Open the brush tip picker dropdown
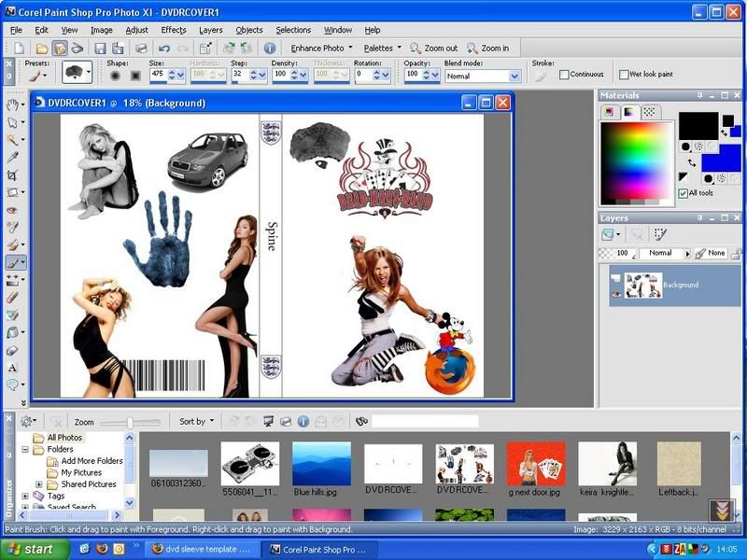This screenshot has width=747, height=560. [x=77, y=73]
